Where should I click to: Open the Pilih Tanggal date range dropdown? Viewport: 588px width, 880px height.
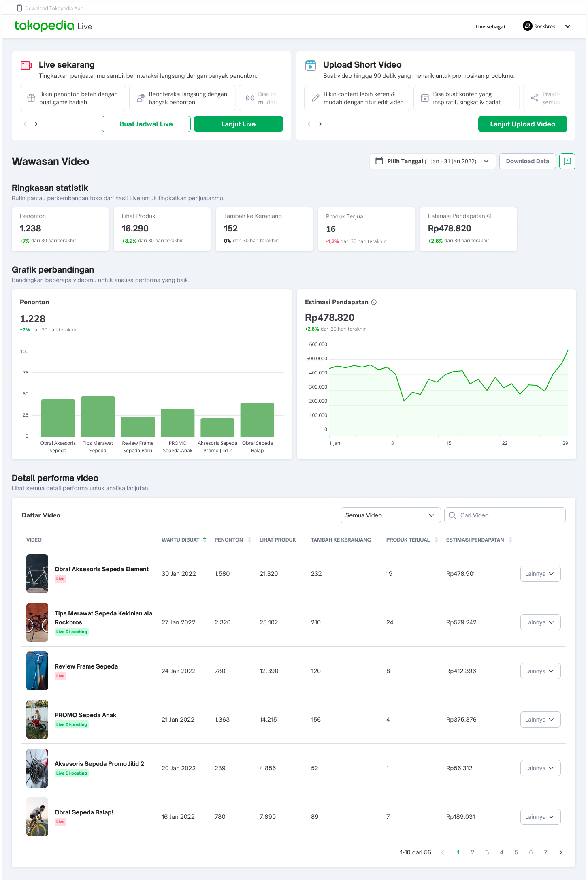(x=432, y=161)
